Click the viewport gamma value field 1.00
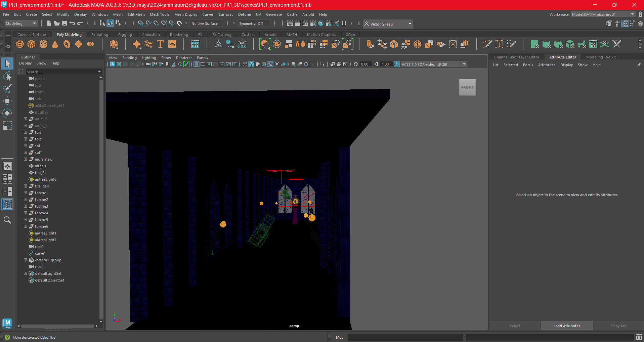The height and width of the screenshot is (342, 644). [386, 64]
